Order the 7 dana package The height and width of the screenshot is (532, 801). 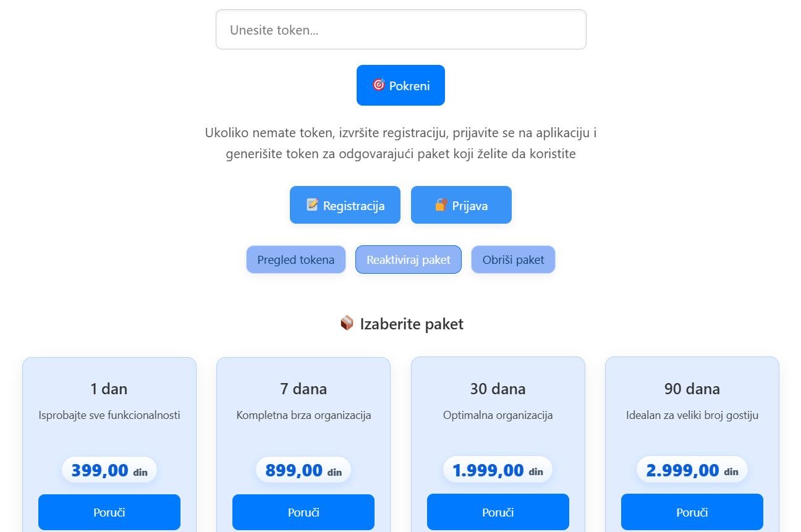tap(303, 512)
